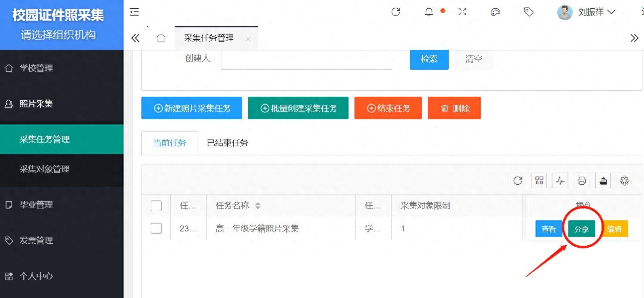Open 采集对象管理 in sidebar
644x298 pixels.
44,169
